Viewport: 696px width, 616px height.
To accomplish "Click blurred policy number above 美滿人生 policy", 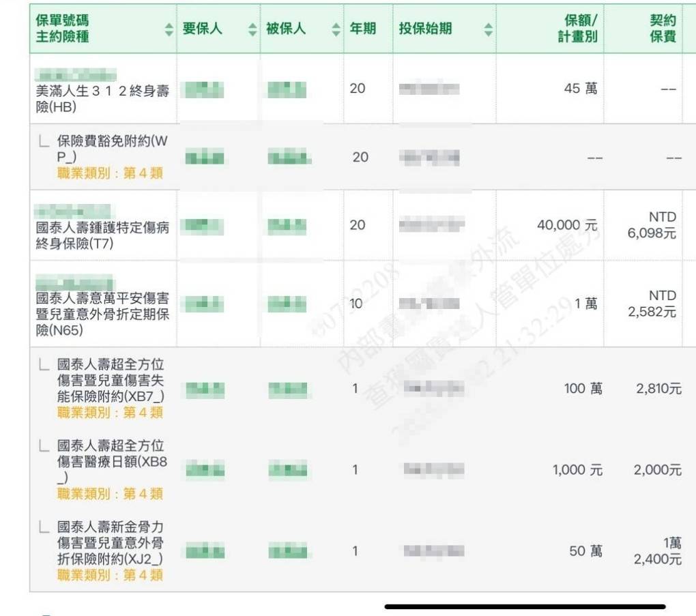I will pos(76,74).
